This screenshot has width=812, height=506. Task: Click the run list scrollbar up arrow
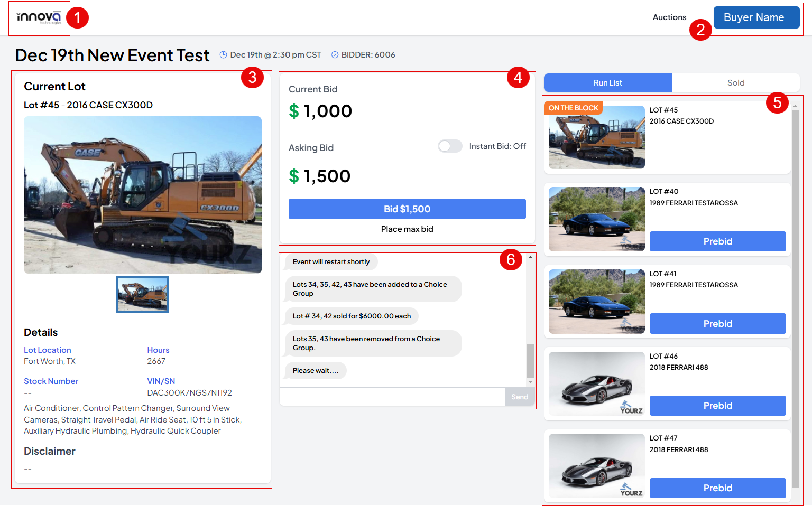795,106
